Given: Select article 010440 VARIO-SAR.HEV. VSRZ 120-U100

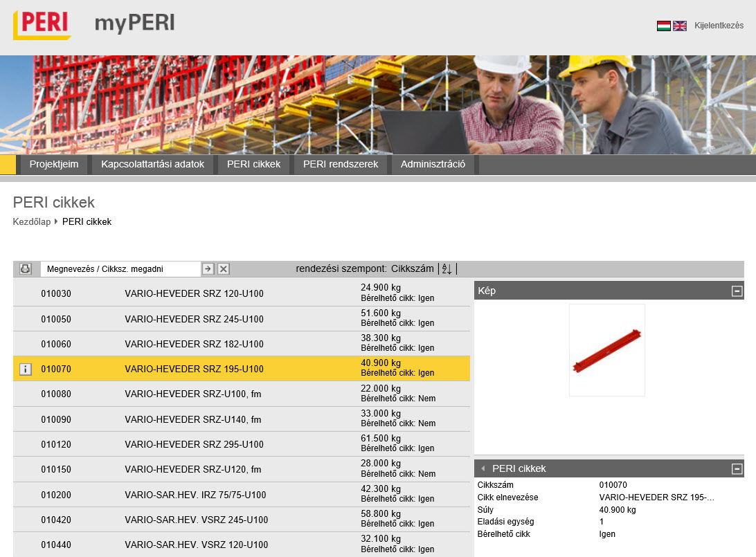Looking at the screenshot, I should point(242,545).
